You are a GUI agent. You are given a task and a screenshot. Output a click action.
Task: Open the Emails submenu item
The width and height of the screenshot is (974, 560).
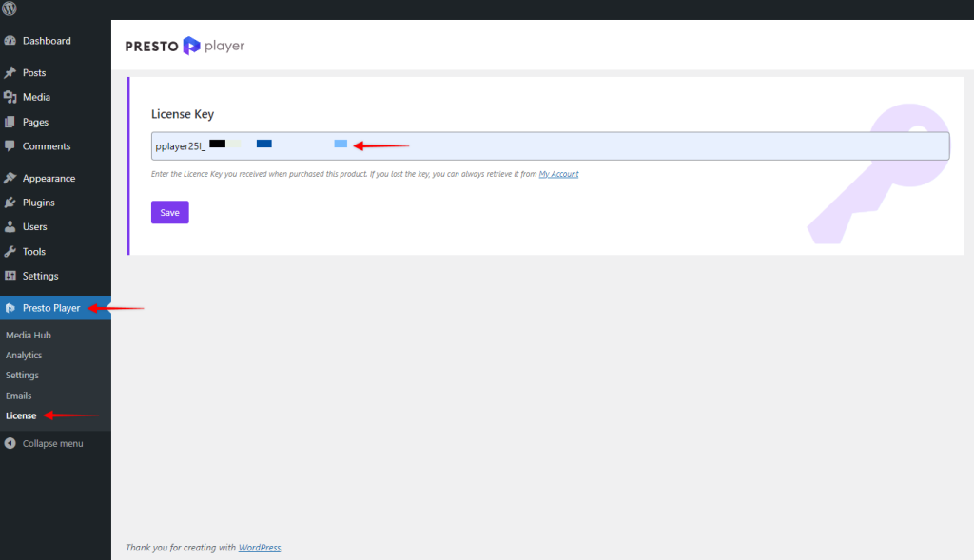click(19, 396)
